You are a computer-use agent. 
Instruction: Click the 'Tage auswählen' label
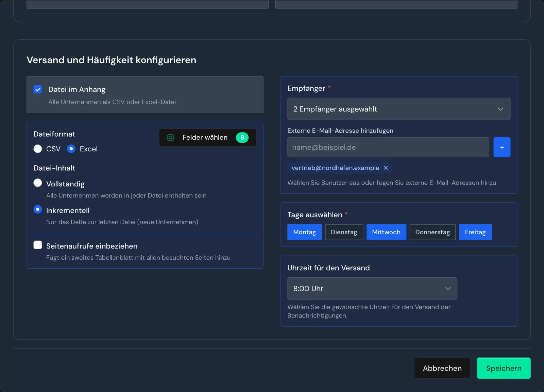click(315, 215)
